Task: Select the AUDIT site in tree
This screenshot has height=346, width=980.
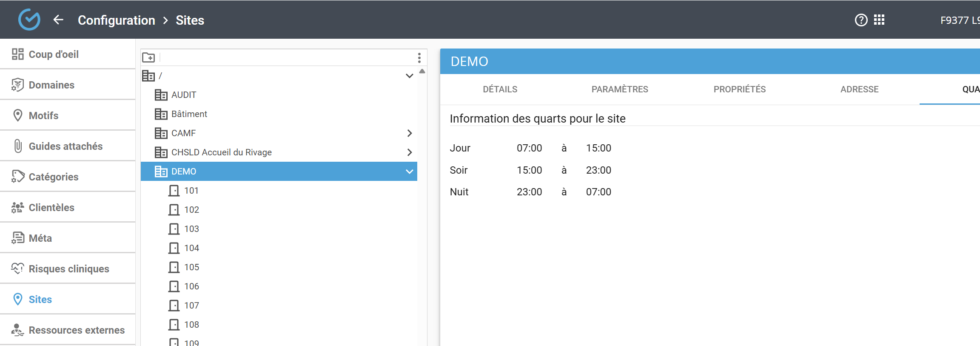Action: tap(183, 95)
